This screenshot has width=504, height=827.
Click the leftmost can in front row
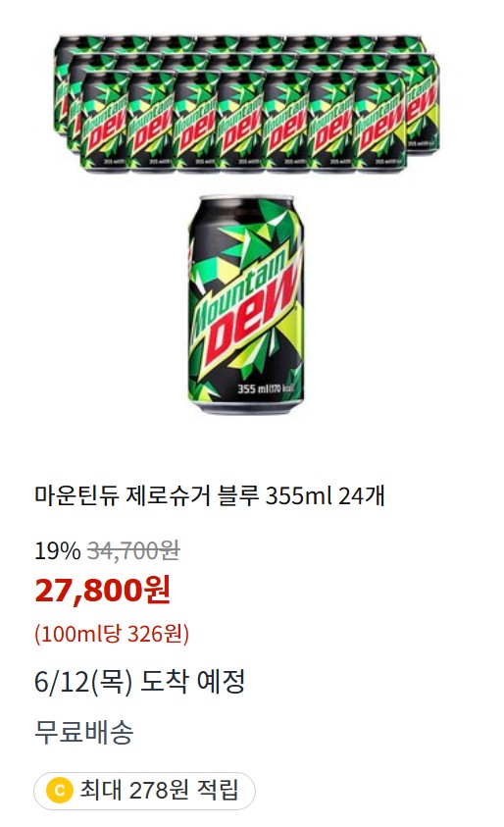point(105,123)
